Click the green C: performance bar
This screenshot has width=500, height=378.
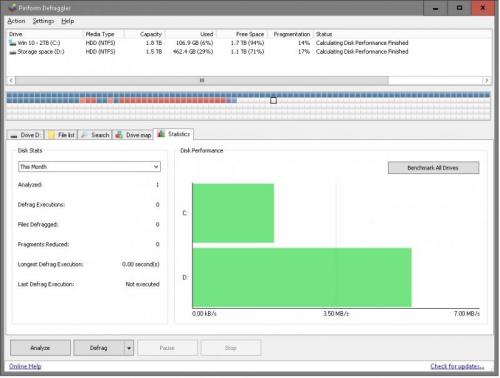(x=233, y=213)
